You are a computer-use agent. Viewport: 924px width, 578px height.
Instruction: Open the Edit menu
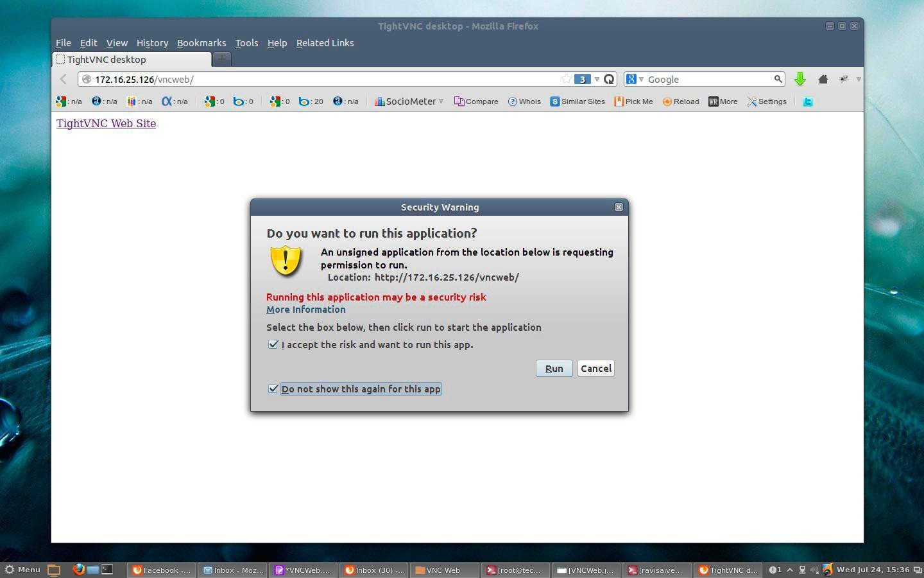coord(89,43)
